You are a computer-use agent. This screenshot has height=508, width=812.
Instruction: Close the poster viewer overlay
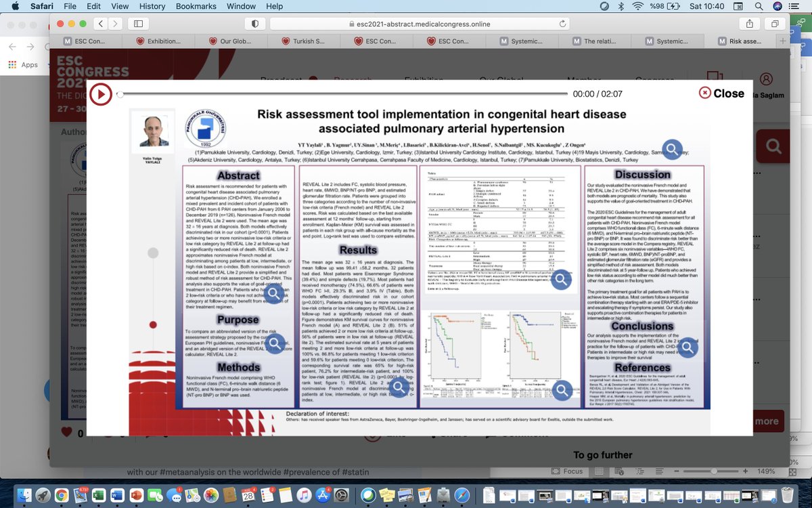tap(721, 93)
